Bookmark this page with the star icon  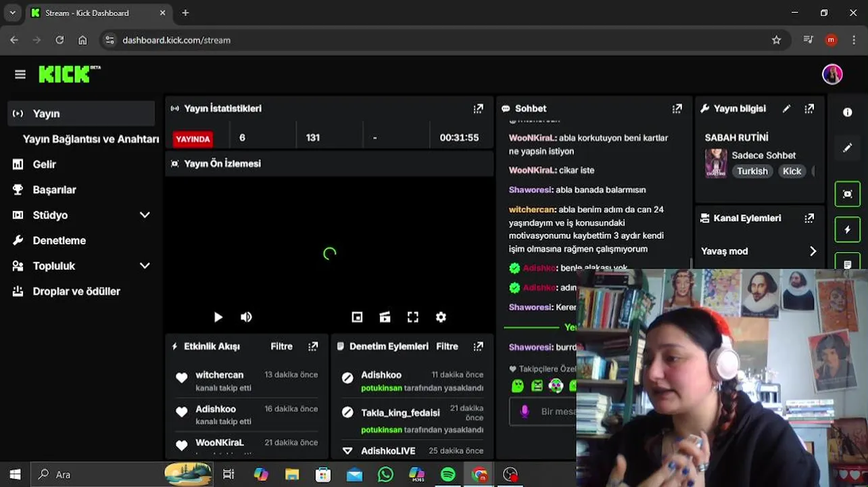[x=776, y=40]
